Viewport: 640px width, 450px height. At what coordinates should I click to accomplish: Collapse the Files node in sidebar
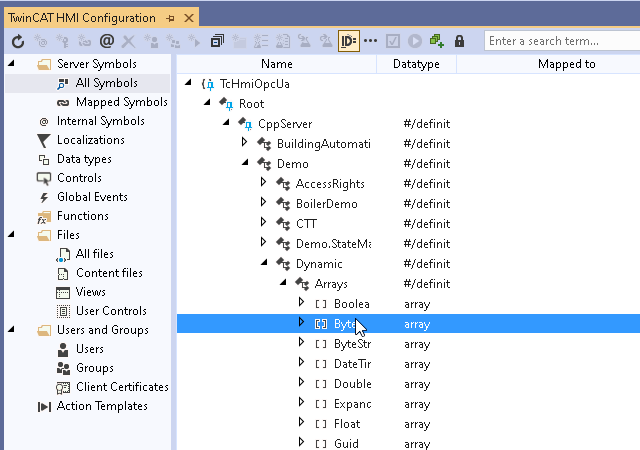coord(11,234)
